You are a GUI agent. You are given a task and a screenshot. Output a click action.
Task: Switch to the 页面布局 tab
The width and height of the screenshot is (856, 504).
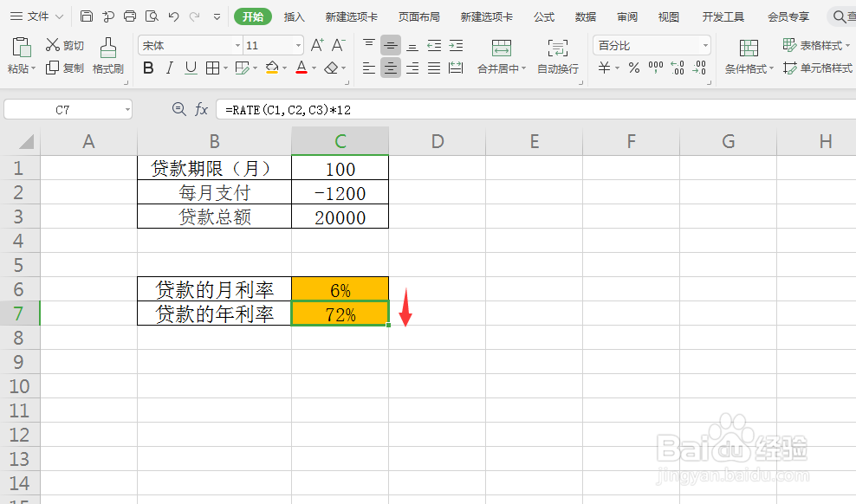click(418, 17)
